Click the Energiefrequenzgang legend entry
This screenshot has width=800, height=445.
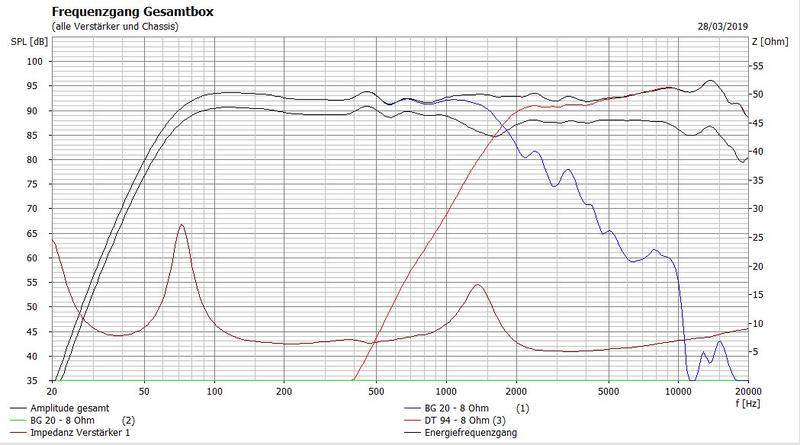click(470, 433)
